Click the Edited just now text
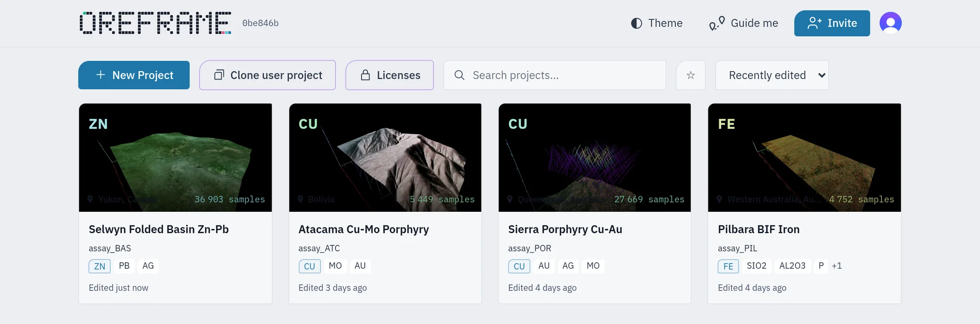Image resolution: width=980 pixels, height=324 pixels. [119, 288]
